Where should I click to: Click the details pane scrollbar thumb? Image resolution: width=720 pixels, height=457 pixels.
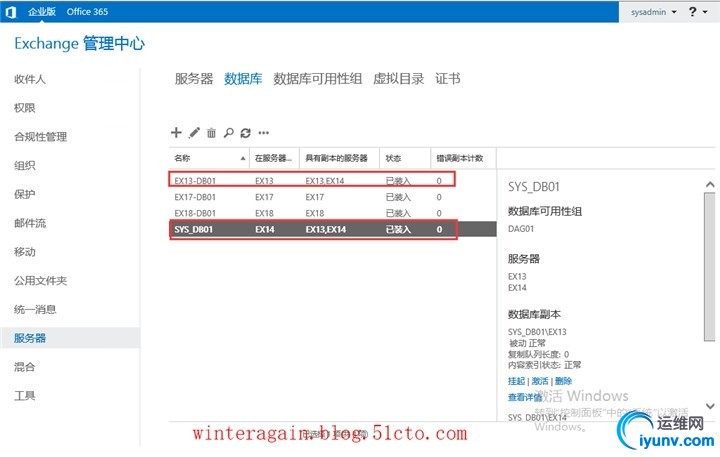(710, 267)
